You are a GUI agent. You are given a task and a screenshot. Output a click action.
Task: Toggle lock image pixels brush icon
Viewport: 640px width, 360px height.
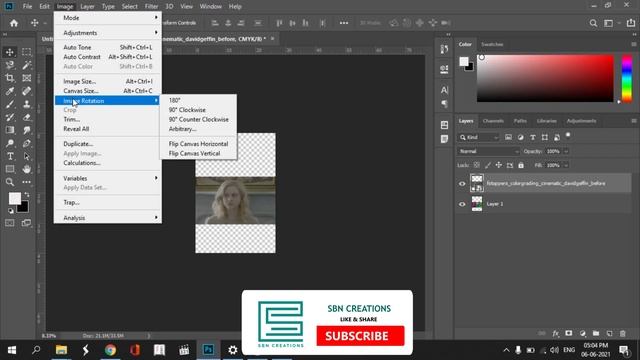pos(487,165)
